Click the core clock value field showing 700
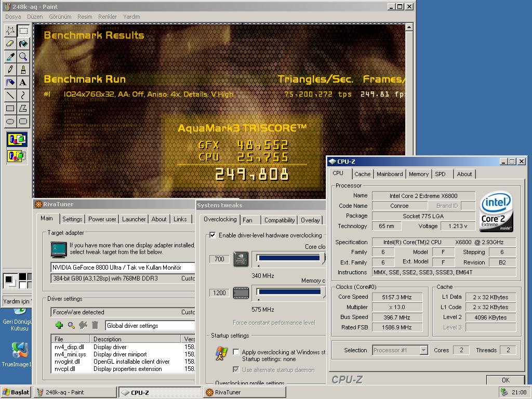 click(x=219, y=259)
